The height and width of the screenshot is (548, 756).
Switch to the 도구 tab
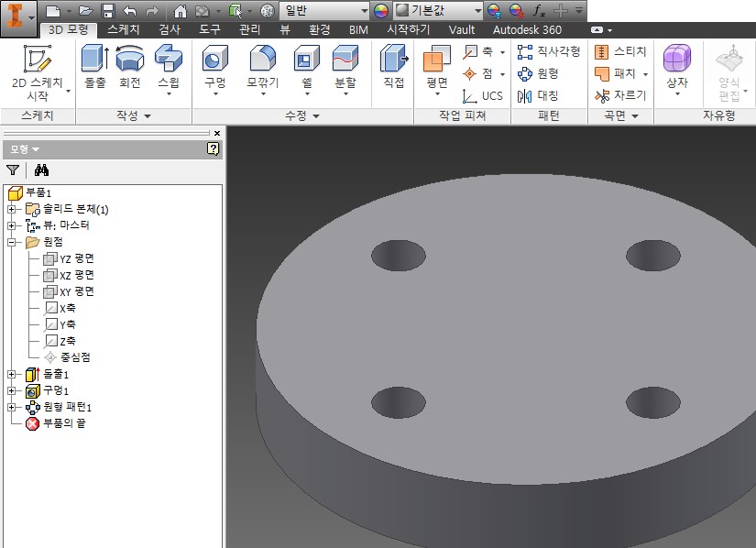click(x=210, y=30)
